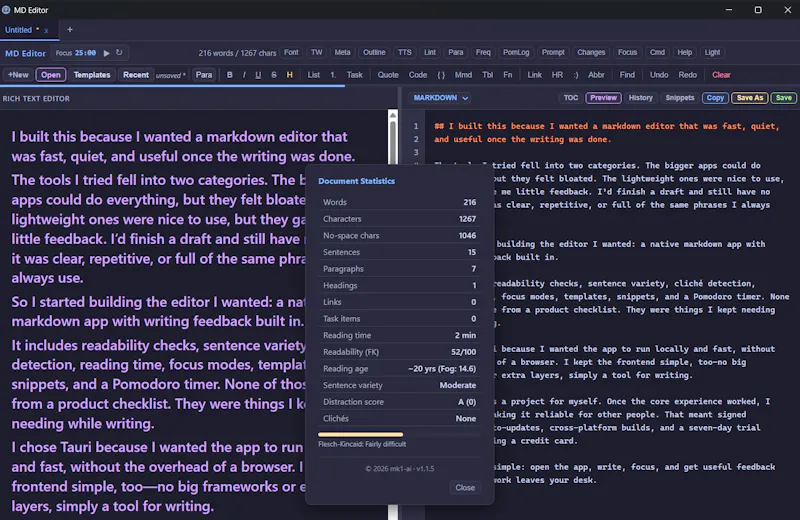The image size is (800, 520).
Task: Toggle Focus mode in the top toolbar
Action: pos(628,53)
